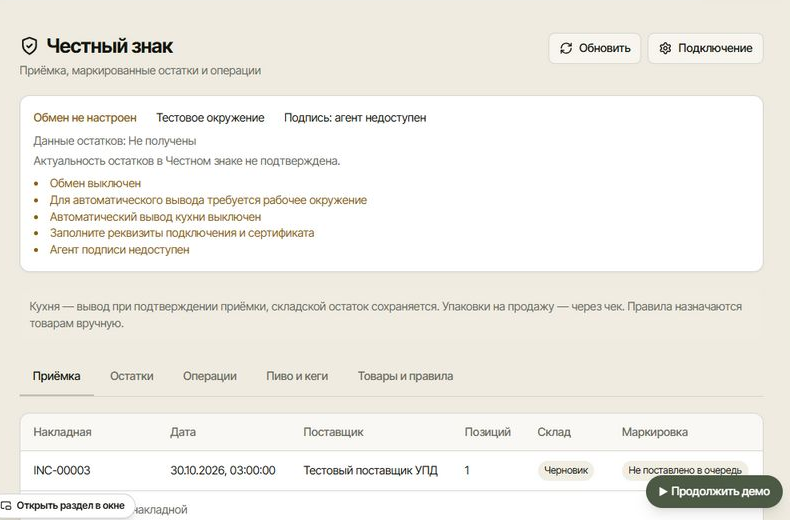Click the Дата column header
The image size is (790, 520).
pos(183,432)
